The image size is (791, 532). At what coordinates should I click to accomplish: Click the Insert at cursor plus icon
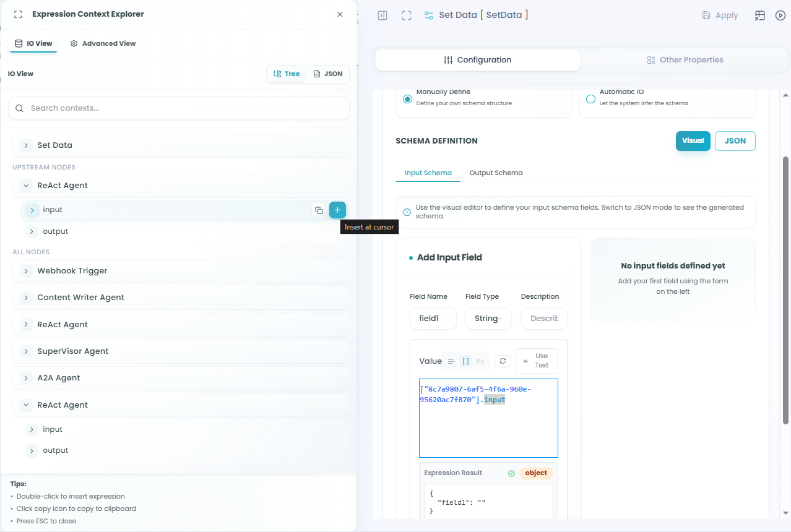point(337,210)
